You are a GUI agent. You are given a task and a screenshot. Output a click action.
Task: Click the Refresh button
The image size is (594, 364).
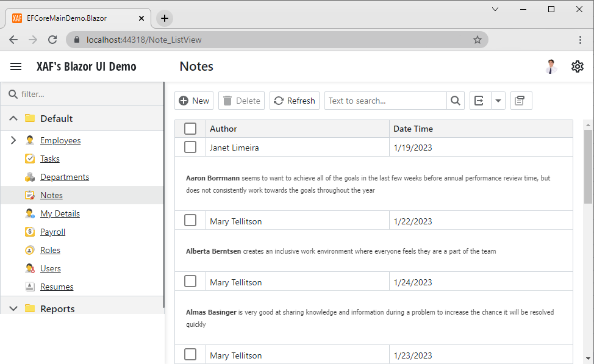pos(295,101)
